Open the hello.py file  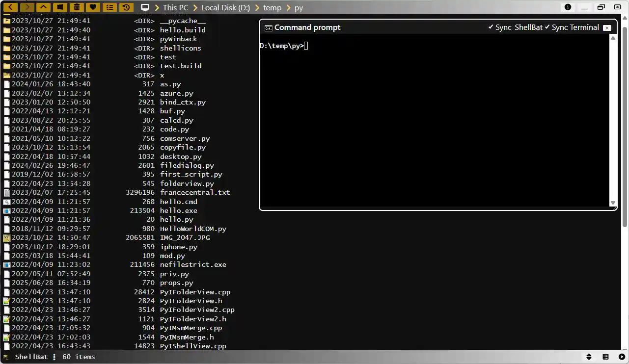pyautogui.click(x=176, y=219)
